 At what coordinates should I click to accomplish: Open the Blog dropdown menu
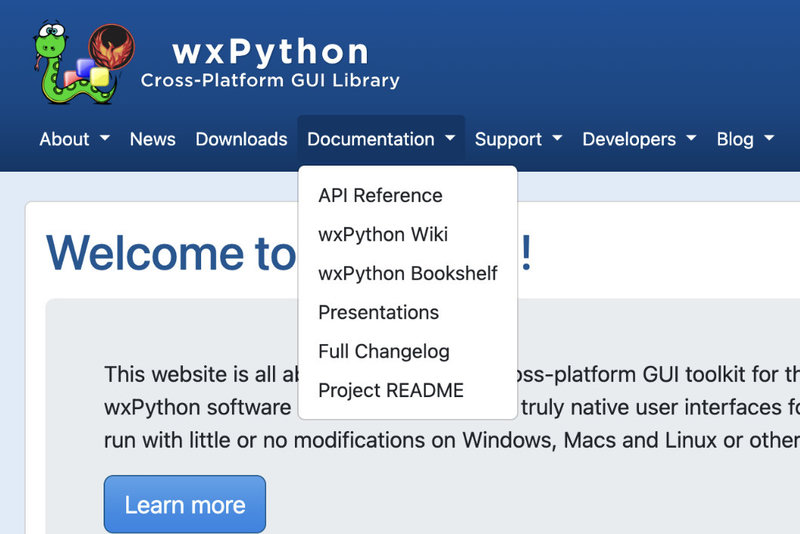tap(745, 139)
